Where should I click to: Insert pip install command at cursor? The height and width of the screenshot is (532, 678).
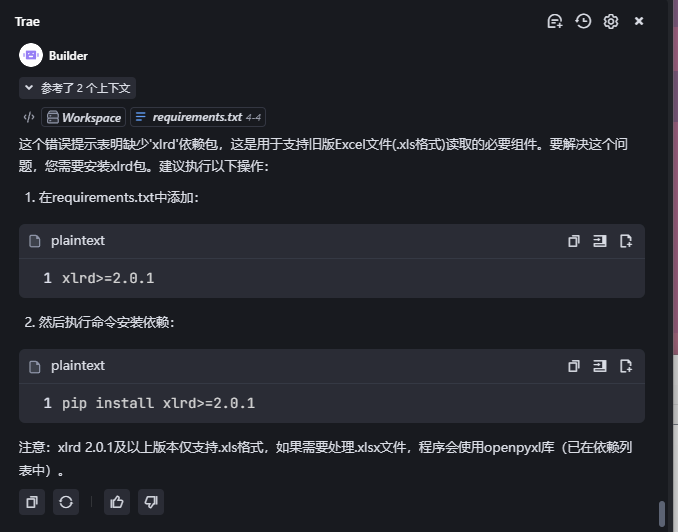click(600, 366)
